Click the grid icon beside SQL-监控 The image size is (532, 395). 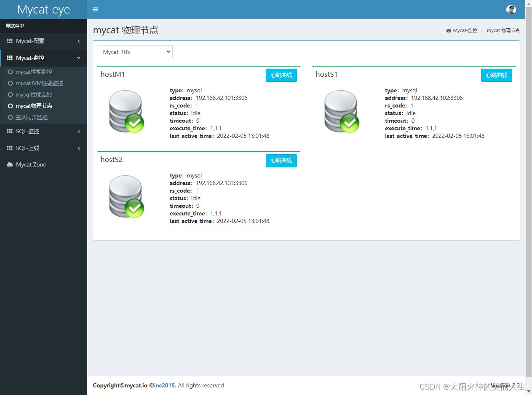tap(10, 131)
